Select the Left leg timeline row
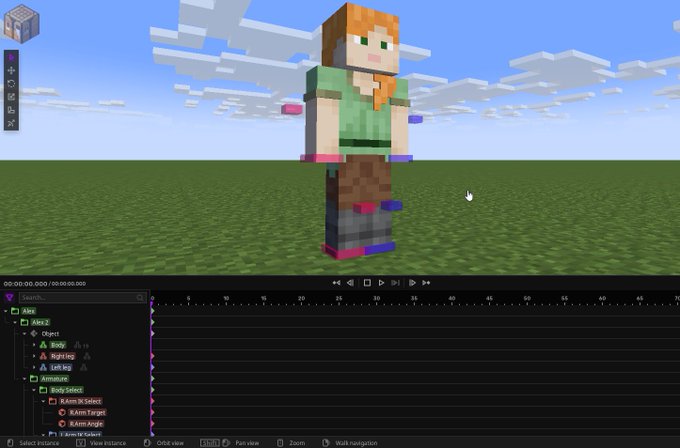Viewport: 680px width, 448px height. click(x=61, y=367)
